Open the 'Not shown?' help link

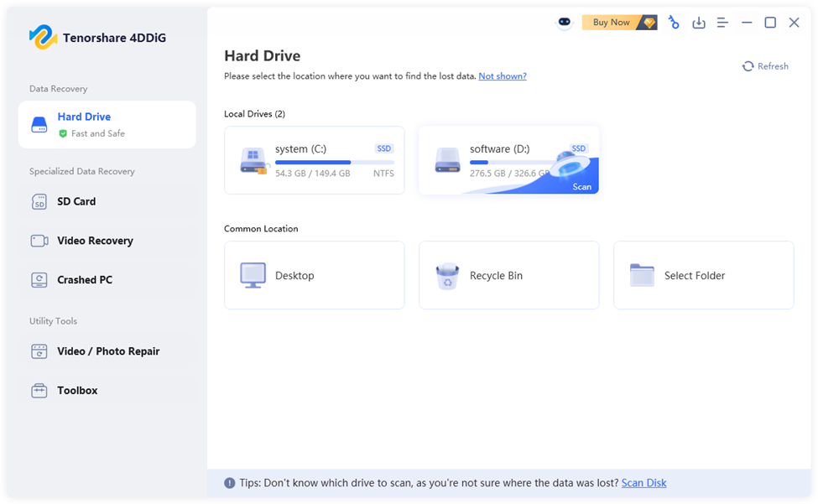point(502,76)
